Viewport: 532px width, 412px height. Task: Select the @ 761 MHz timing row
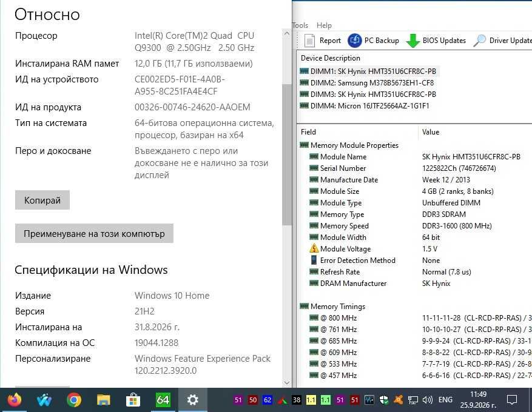pyautogui.click(x=420, y=330)
